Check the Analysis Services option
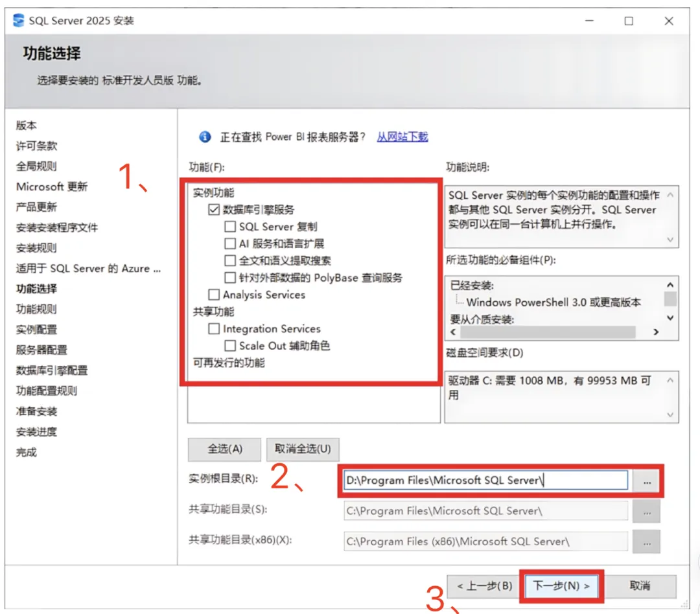The width and height of the screenshot is (700, 614). (x=214, y=295)
